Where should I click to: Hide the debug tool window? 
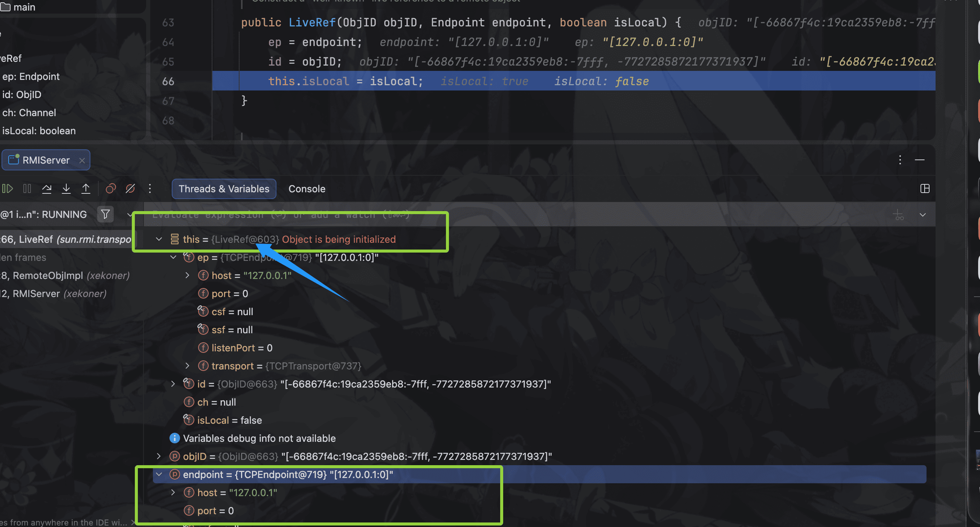point(920,160)
